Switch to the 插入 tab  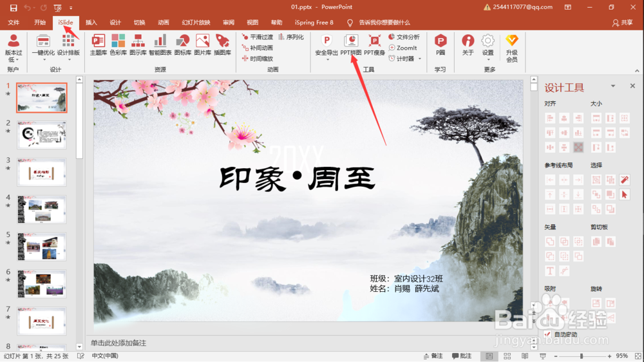[91, 23]
